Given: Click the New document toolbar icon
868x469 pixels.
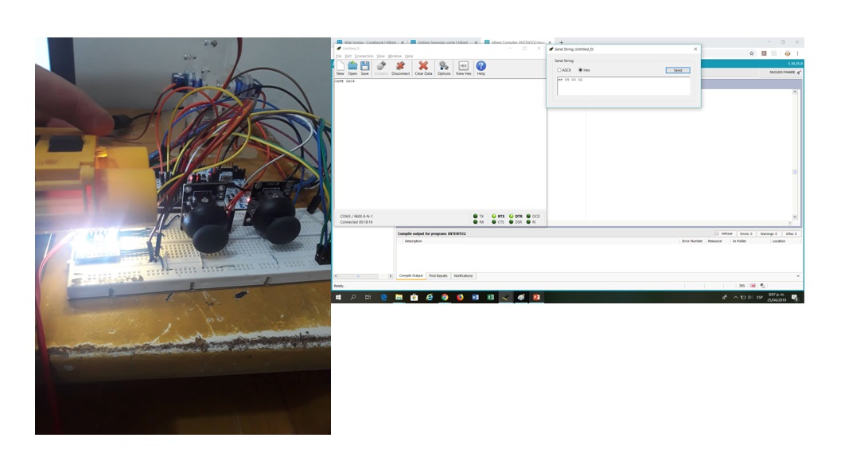Looking at the screenshot, I should [341, 68].
